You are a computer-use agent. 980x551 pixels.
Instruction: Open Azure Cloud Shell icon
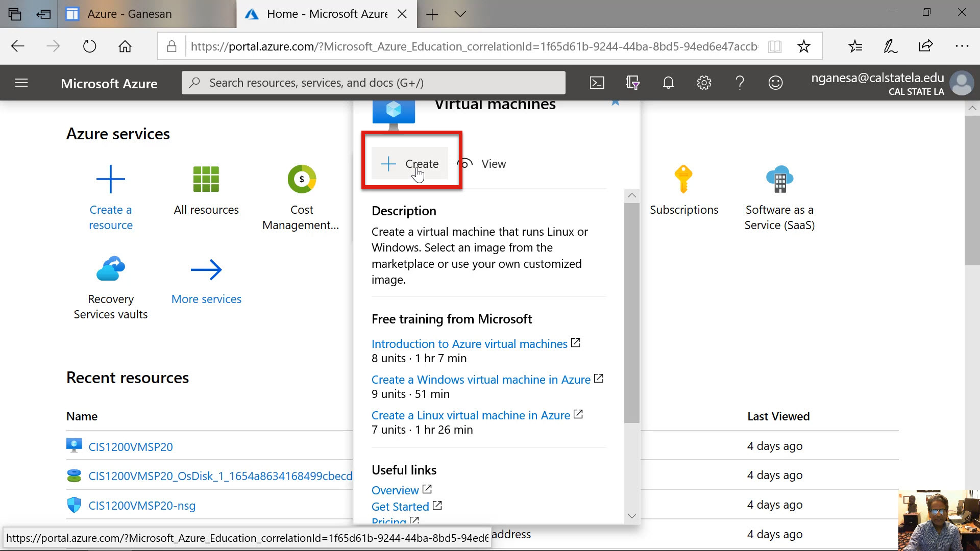coord(597,83)
